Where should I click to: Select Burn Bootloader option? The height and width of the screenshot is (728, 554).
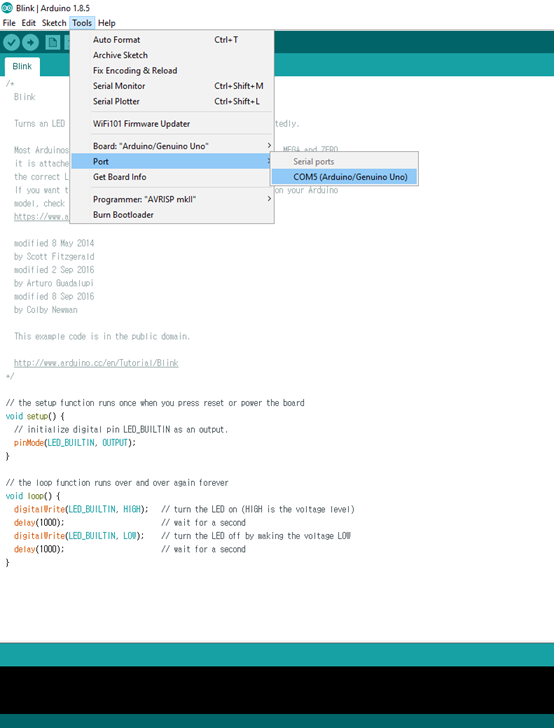pyautogui.click(x=172, y=214)
